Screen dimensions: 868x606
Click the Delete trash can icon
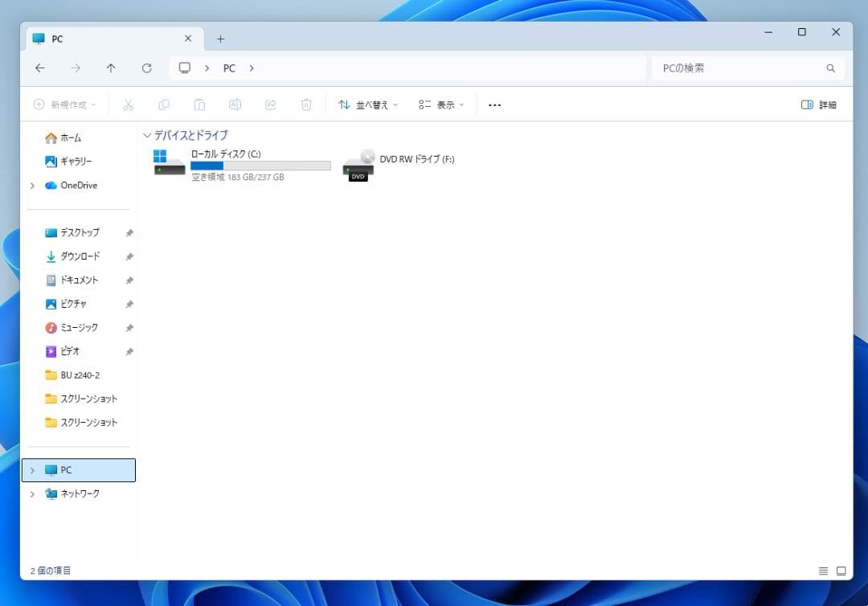pos(306,104)
